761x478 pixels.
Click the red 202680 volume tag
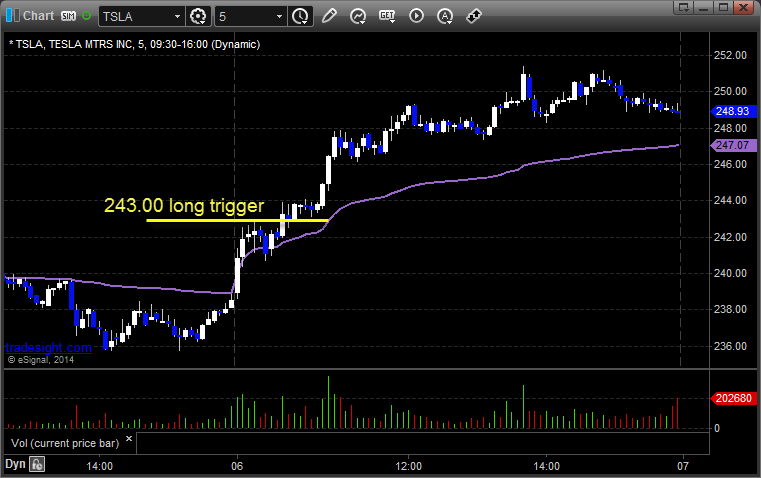(733, 398)
